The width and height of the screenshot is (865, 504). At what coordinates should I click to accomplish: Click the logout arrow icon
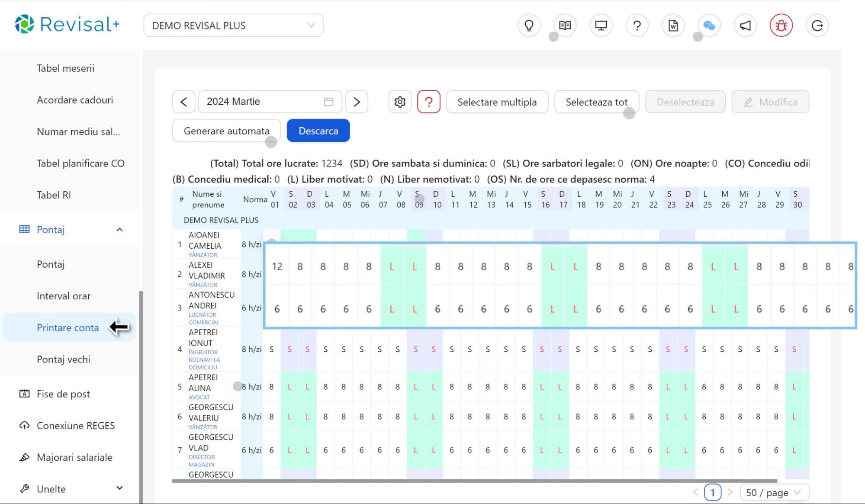pyautogui.click(x=817, y=26)
